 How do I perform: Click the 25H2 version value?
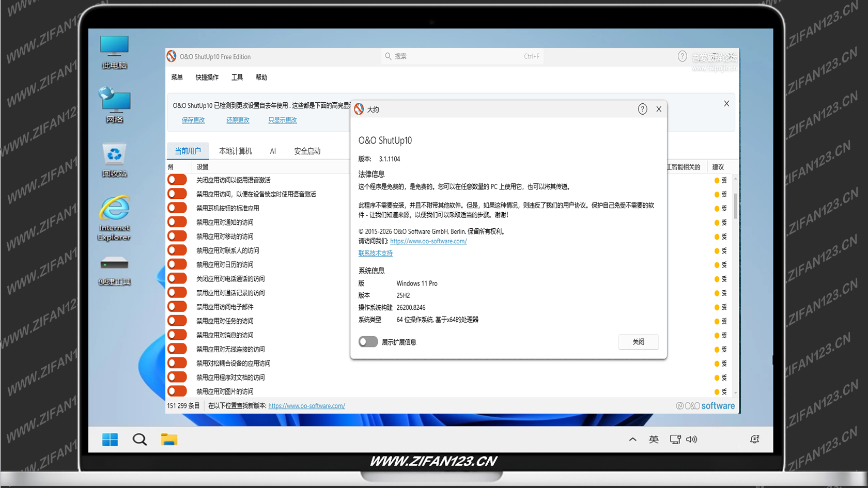(403, 295)
